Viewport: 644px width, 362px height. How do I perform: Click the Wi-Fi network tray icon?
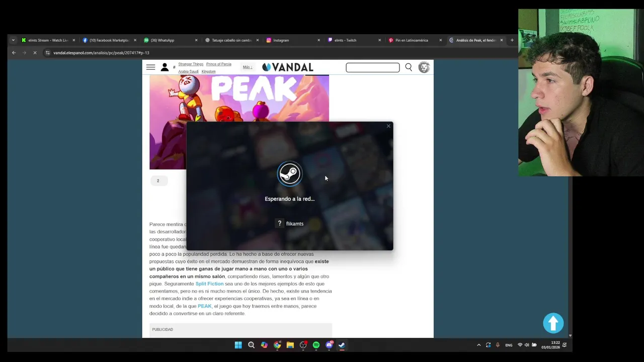(x=520, y=345)
